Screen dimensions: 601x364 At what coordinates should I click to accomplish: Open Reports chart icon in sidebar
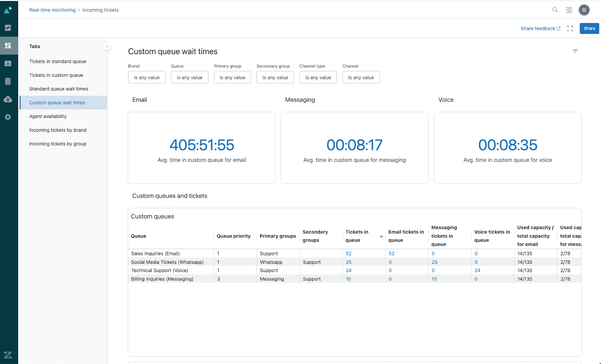(8, 64)
